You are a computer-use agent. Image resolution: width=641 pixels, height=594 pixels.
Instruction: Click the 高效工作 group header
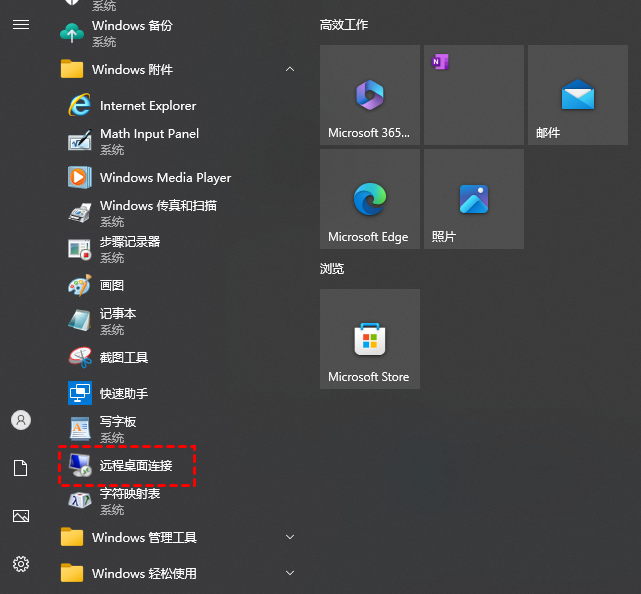coord(344,25)
